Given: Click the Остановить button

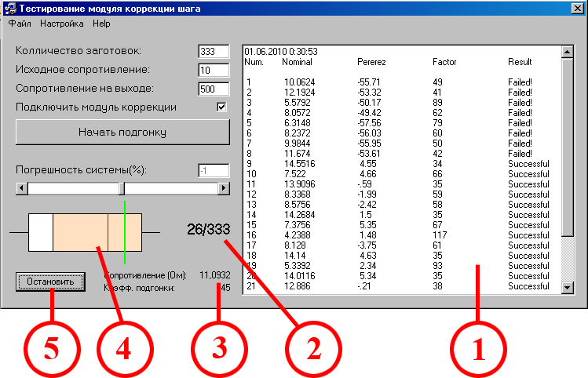Looking at the screenshot, I should tap(50, 282).
